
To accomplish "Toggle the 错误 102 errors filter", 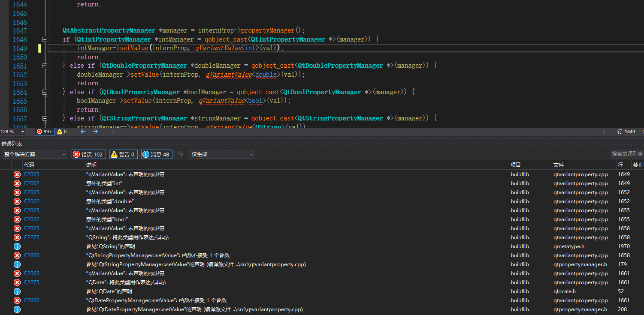I will pos(88,154).
